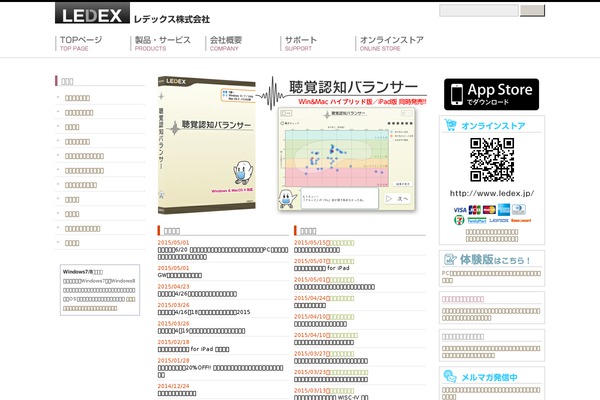The height and width of the screenshot is (400, 600).
Task: Open the TOPページ navigation item
Action: pyautogui.click(x=81, y=43)
